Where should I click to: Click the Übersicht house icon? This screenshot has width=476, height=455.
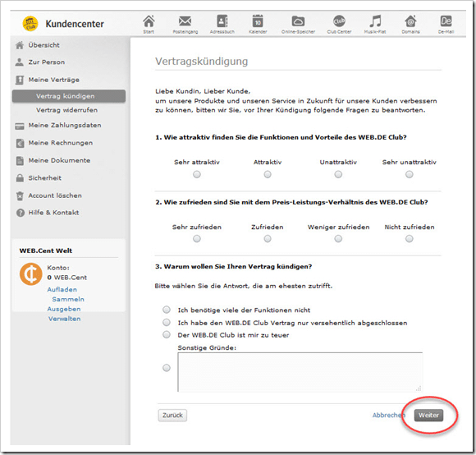(x=20, y=45)
